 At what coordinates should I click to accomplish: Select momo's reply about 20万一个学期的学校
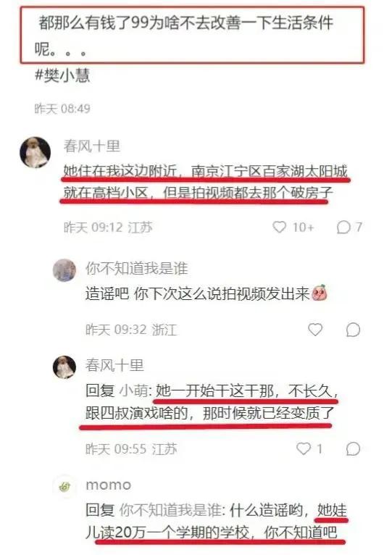pos(216,521)
